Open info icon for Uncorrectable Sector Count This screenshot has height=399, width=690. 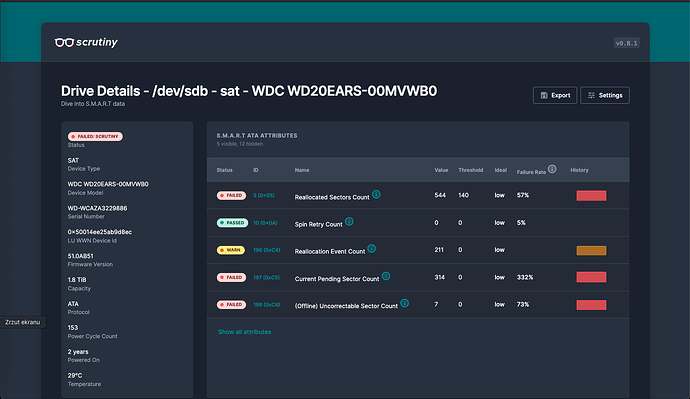[404, 303]
